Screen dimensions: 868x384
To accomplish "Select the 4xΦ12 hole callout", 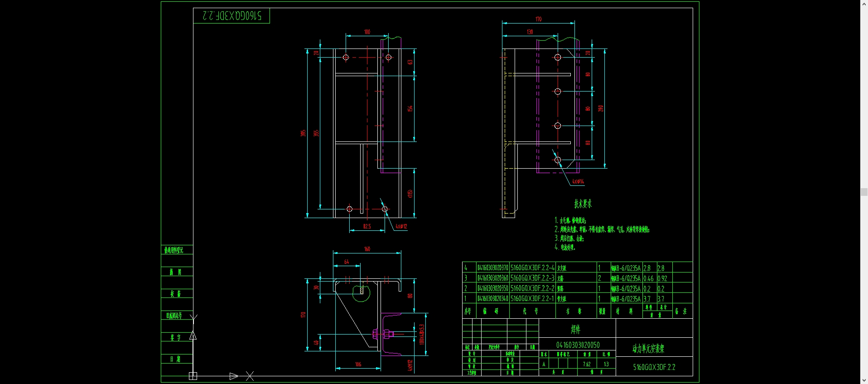I will click(401, 226).
